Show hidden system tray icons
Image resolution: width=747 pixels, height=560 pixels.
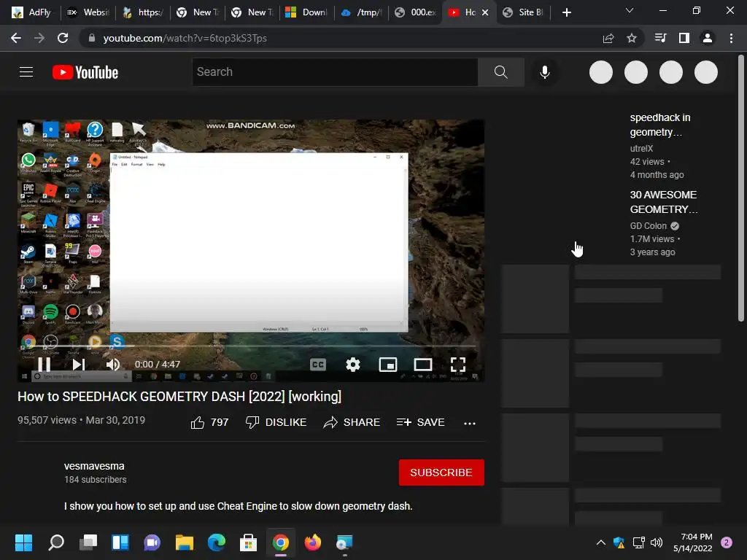coord(601,542)
